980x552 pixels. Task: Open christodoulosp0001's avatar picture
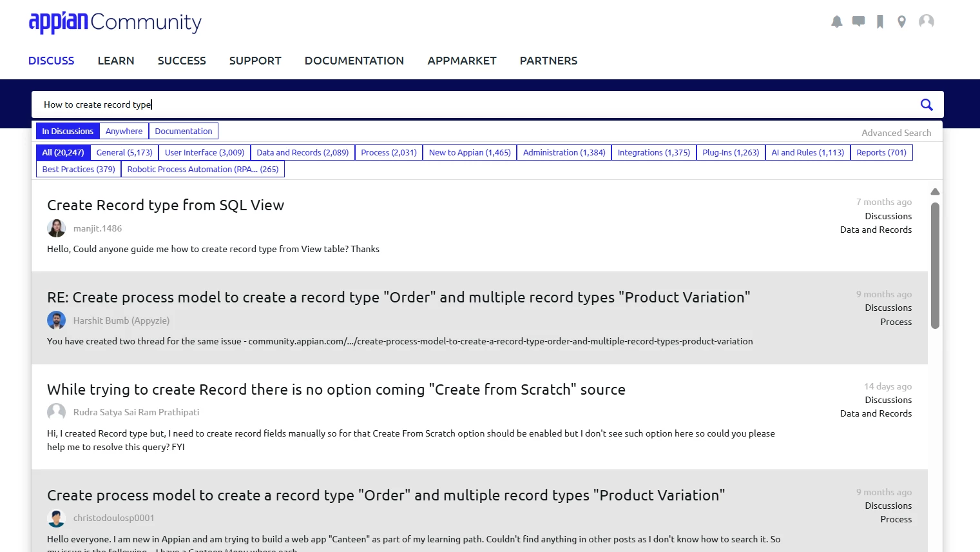pyautogui.click(x=56, y=518)
